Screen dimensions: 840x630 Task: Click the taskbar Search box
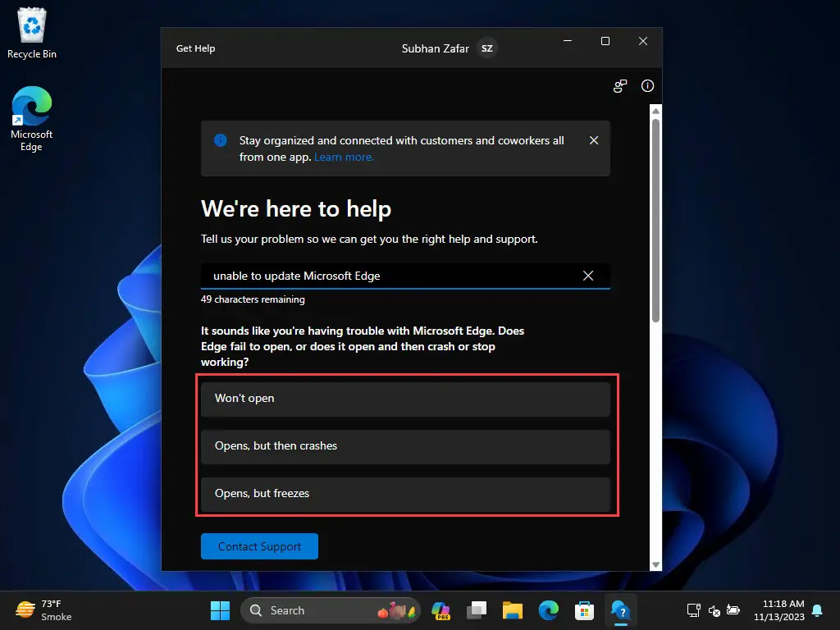pyautogui.click(x=331, y=610)
